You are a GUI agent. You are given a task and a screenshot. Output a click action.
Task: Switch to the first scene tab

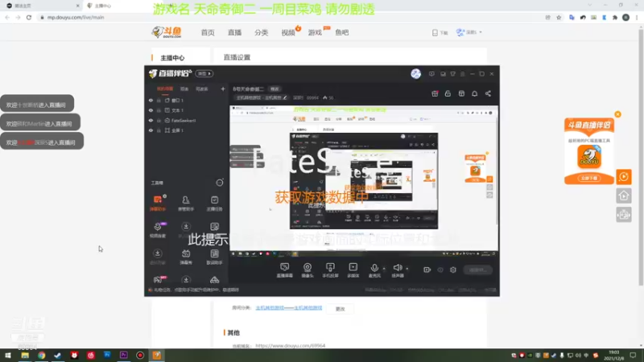coord(165,88)
